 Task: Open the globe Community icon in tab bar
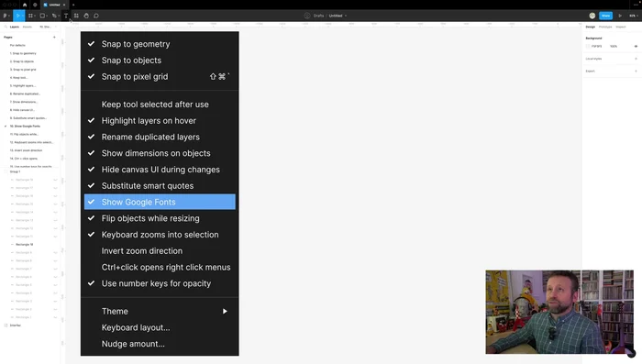tap(35, 5)
